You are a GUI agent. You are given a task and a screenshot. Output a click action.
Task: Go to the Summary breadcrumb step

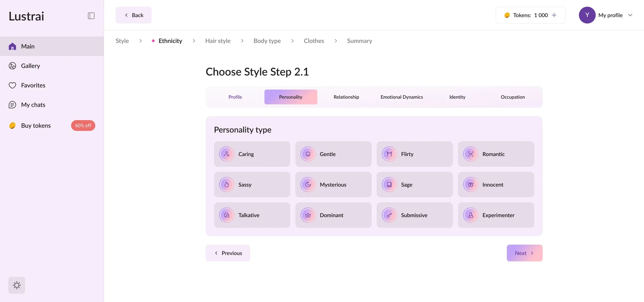359,41
